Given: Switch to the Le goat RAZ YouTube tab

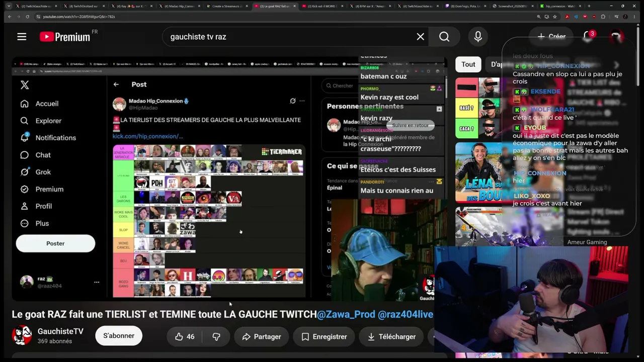Looking at the screenshot, I should coord(274,6).
